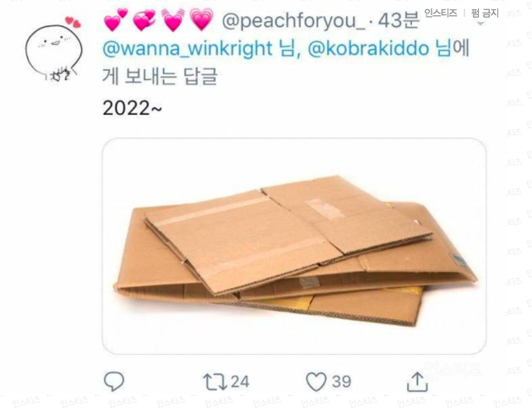Open the share upload-arrow icon
Viewport: 532px width, 412px height.
click(x=417, y=382)
